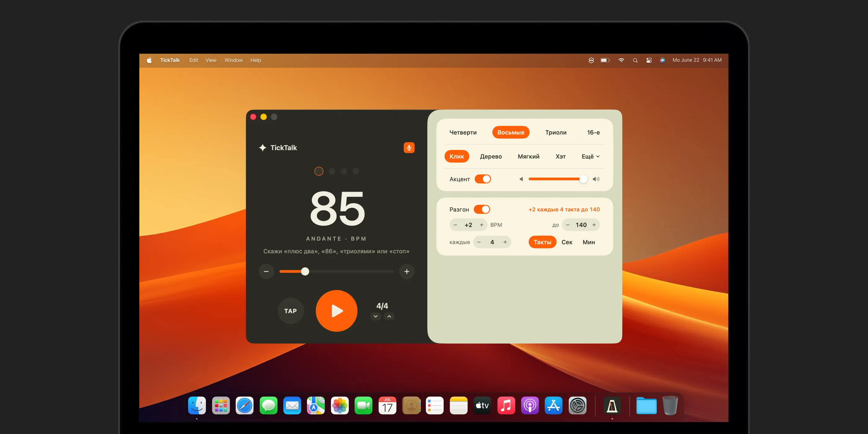Open the Help menu
Viewport: 868px width, 434px height.
click(x=255, y=60)
